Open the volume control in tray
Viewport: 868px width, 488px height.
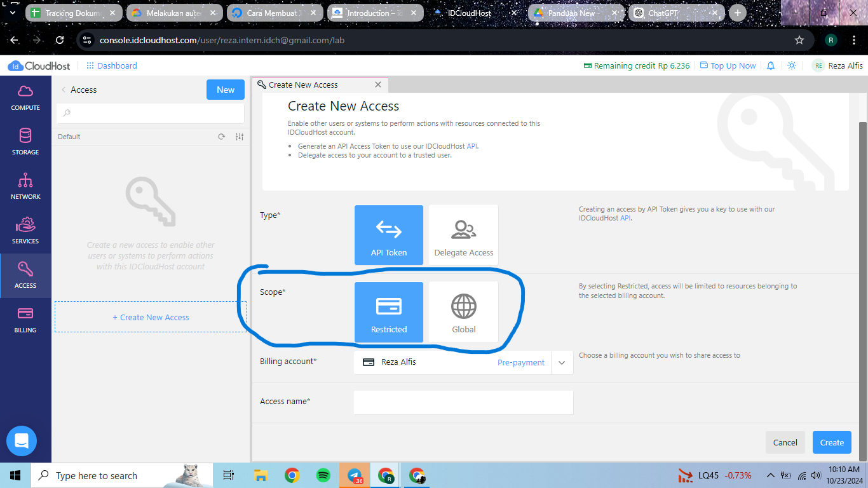click(816, 475)
